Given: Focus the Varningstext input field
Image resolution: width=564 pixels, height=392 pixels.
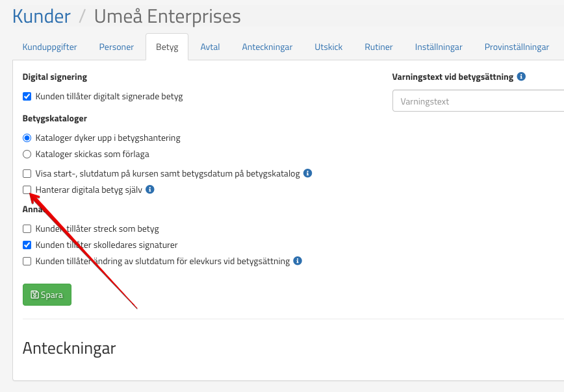Looking at the screenshot, I should click(x=478, y=101).
